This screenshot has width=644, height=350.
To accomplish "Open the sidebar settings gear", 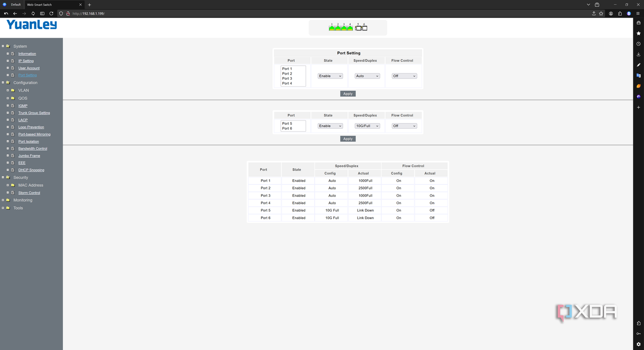I will click(638, 344).
